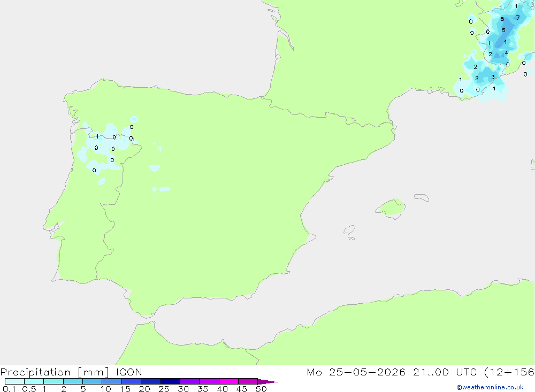The height and width of the screenshot is (392, 535).
Task: Pick the 15 to 20 mm legend swatch
Action: [132, 381]
